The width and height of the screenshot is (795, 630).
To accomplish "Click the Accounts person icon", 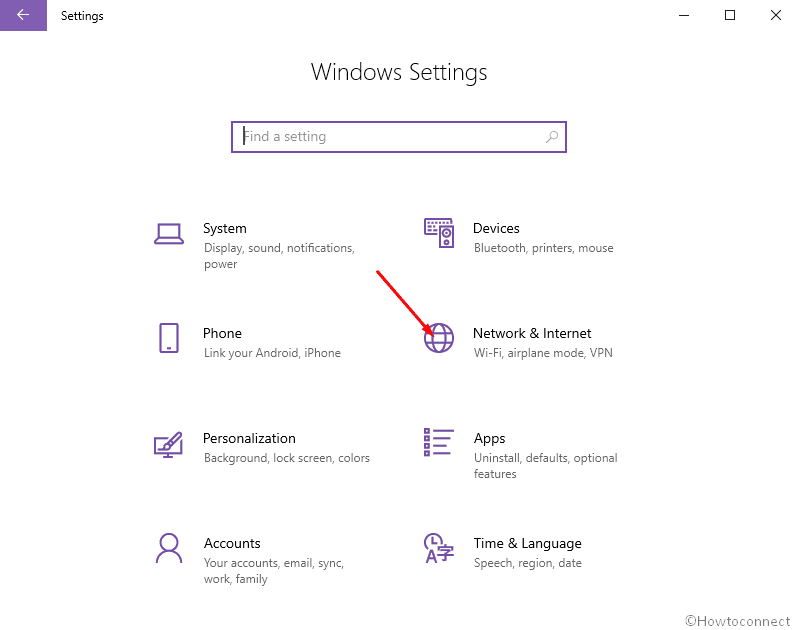I will 169,548.
